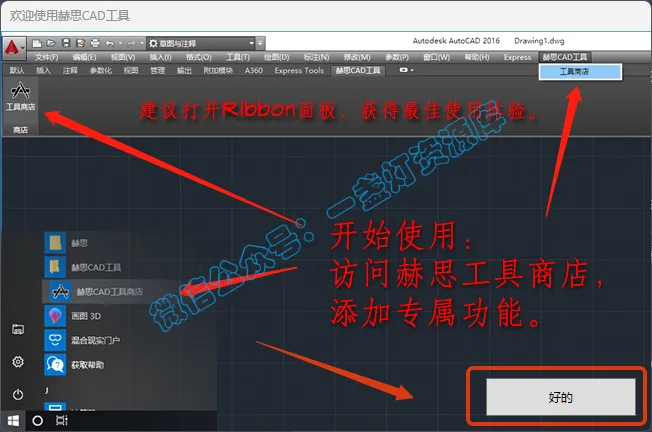Open the 插入(I) menu
652x432 pixels.
pyautogui.click(x=160, y=57)
